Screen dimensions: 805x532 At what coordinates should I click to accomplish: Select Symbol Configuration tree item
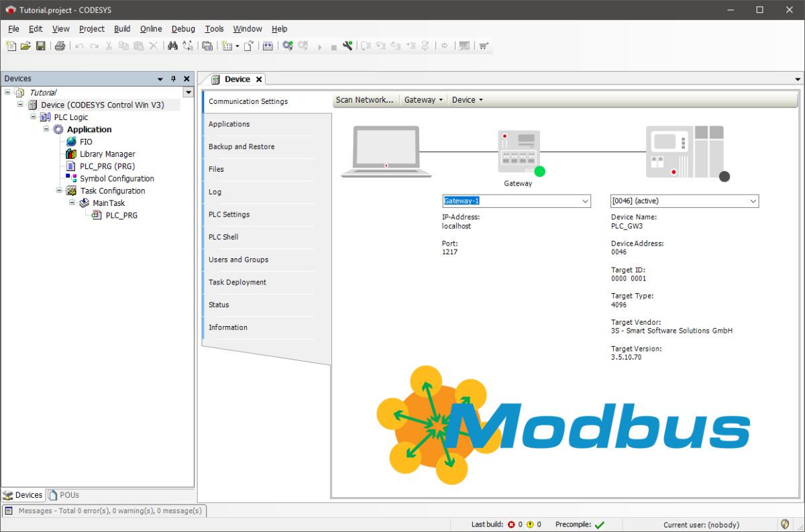(109, 178)
